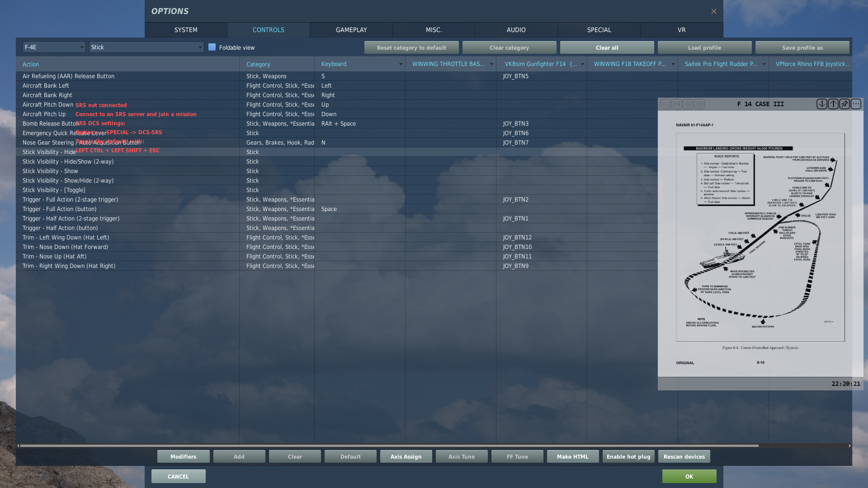Open the Modifiers dialog

(183, 456)
